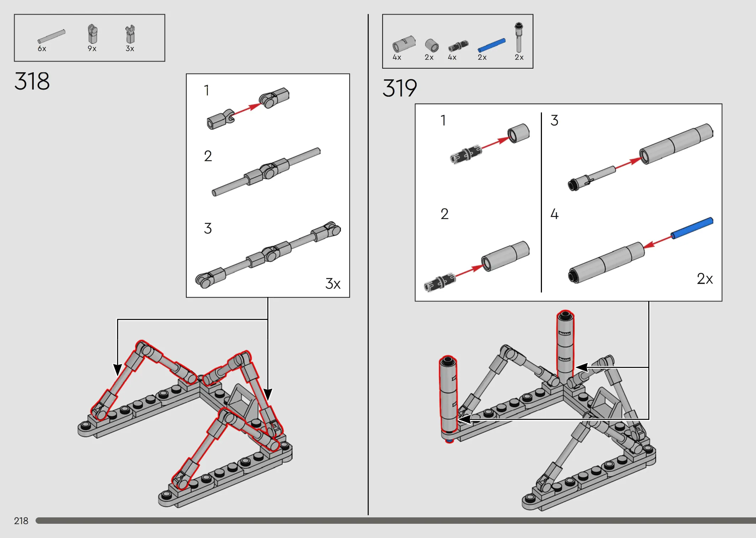Click the blue rod in step 319 parts box

[491, 45]
